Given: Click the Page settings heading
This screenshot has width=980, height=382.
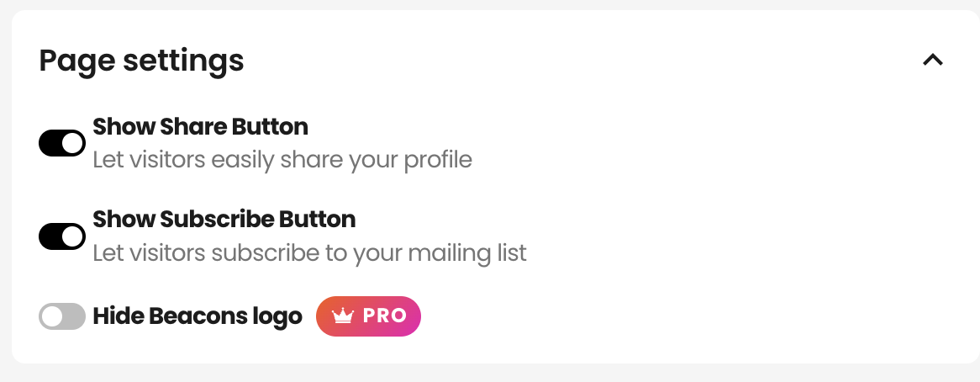Looking at the screenshot, I should click(x=141, y=61).
